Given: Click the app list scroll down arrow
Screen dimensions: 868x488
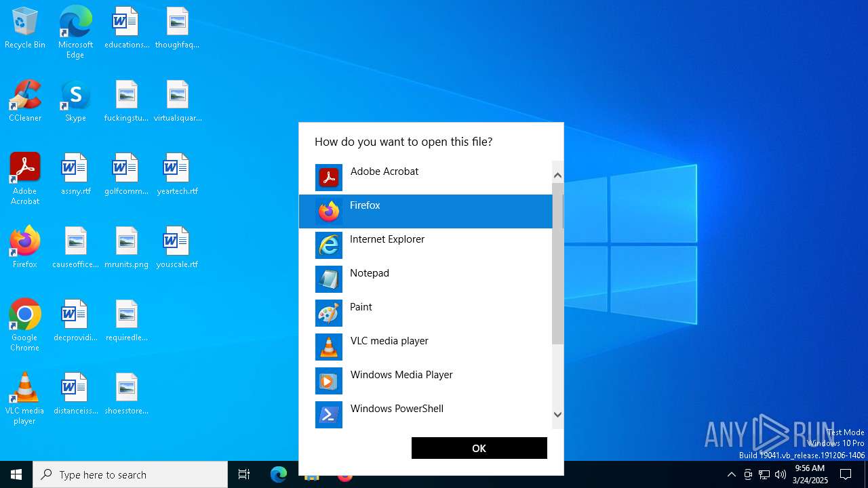Looking at the screenshot, I should tap(557, 415).
